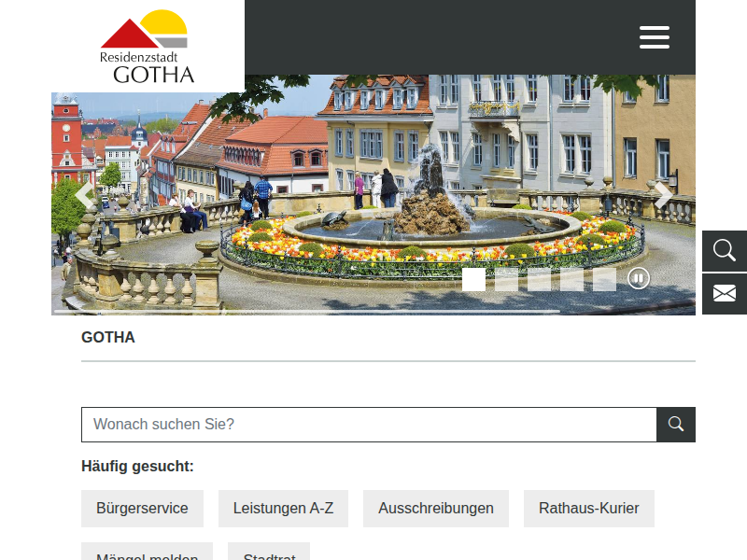Open the Ausschreibungen quick link

point(436,508)
